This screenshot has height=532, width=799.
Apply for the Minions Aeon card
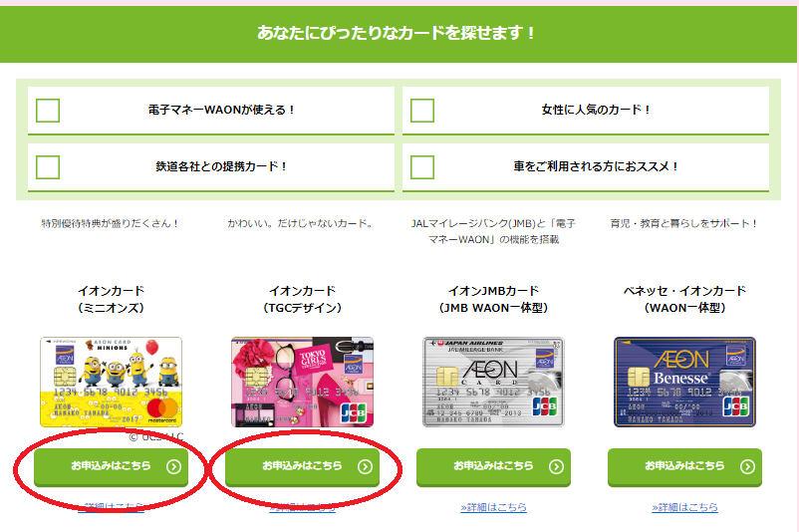point(112,467)
